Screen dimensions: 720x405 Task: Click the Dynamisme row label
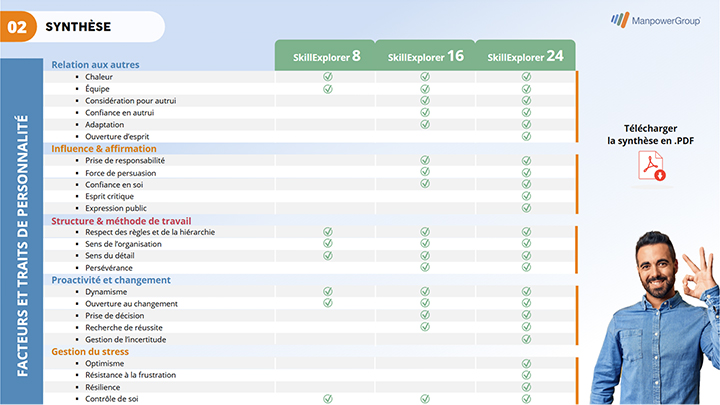point(106,292)
